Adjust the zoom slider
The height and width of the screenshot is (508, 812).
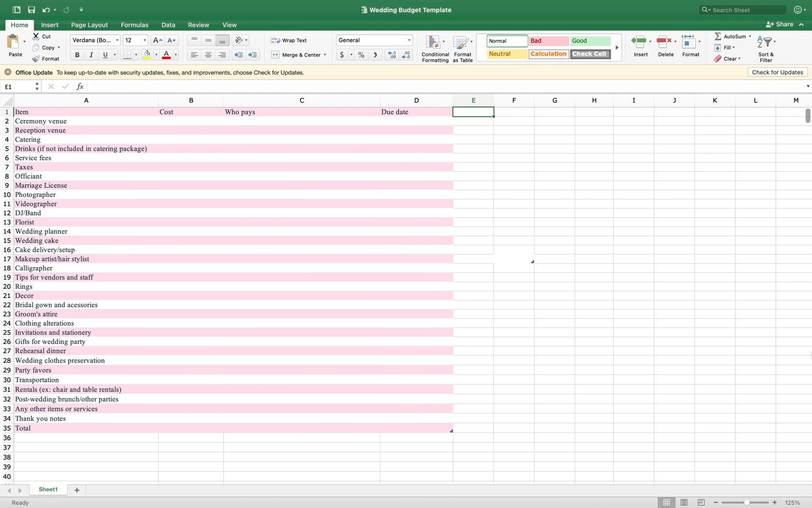(x=746, y=502)
